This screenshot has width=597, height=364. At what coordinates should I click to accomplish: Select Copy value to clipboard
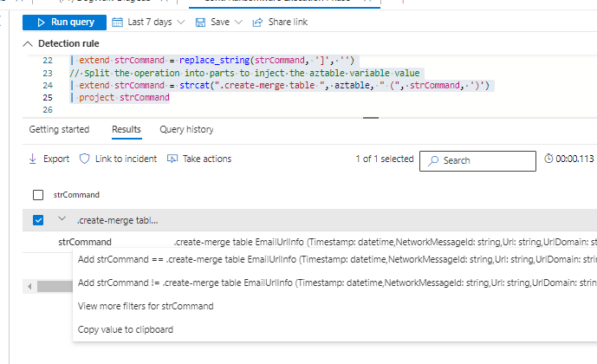(x=126, y=329)
